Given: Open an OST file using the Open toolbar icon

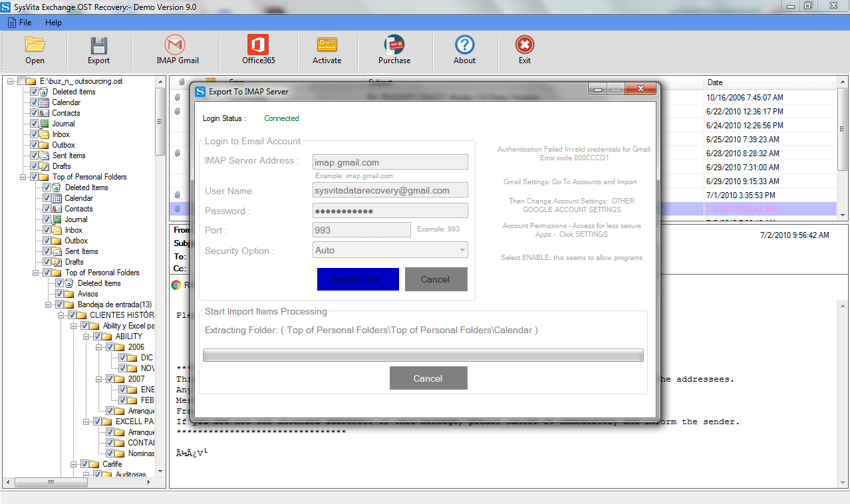Looking at the screenshot, I should tap(35, 50).
